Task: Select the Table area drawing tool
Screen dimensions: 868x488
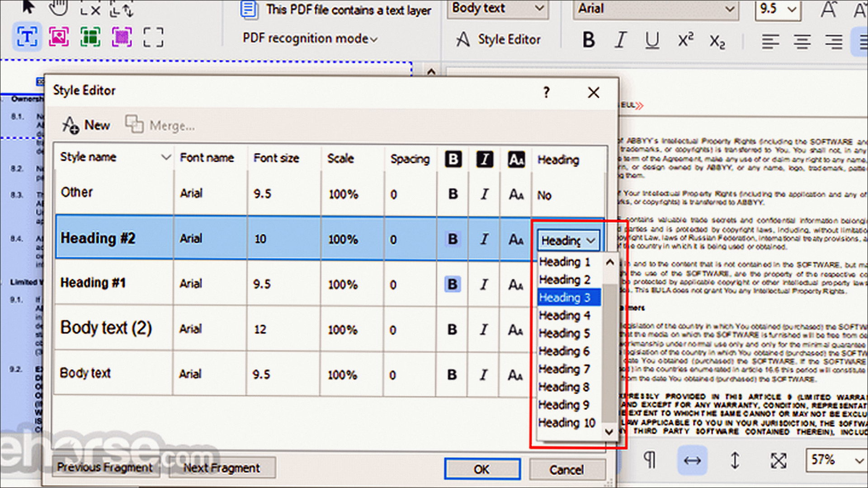Action: pyautogui.click(x=90, y=37)
